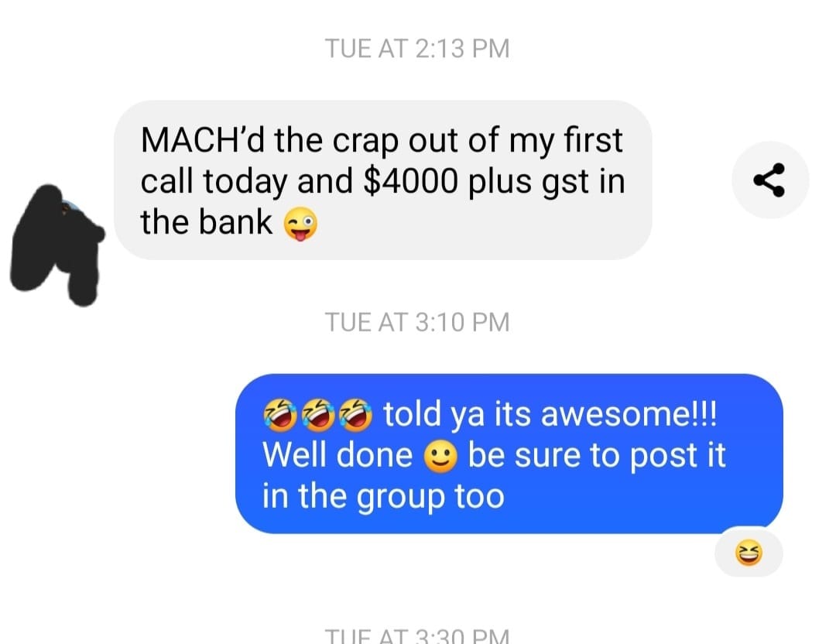The image size is (836, 644).
Task: Click the "Well done" text in blue bubble
Action: point(337,455)
